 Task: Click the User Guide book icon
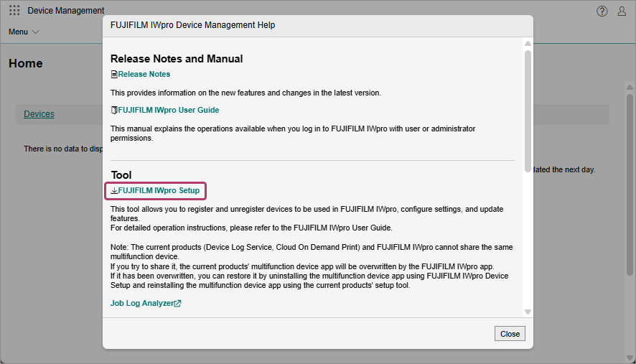tap(114, 110)
